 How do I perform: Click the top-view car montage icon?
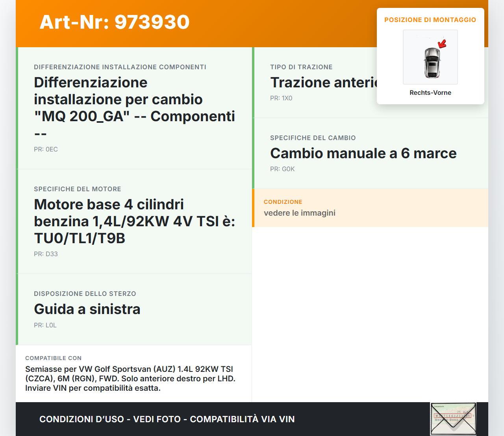[430, 57]
